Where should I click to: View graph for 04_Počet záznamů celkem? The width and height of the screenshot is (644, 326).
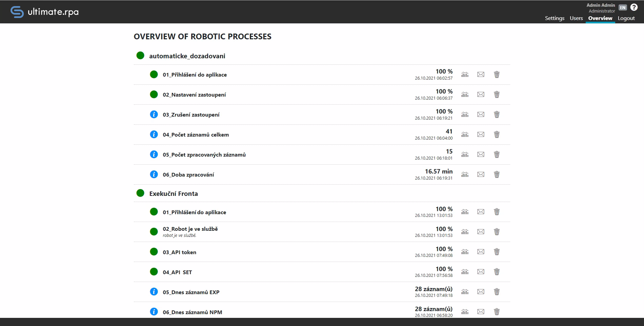click(465, 135)
